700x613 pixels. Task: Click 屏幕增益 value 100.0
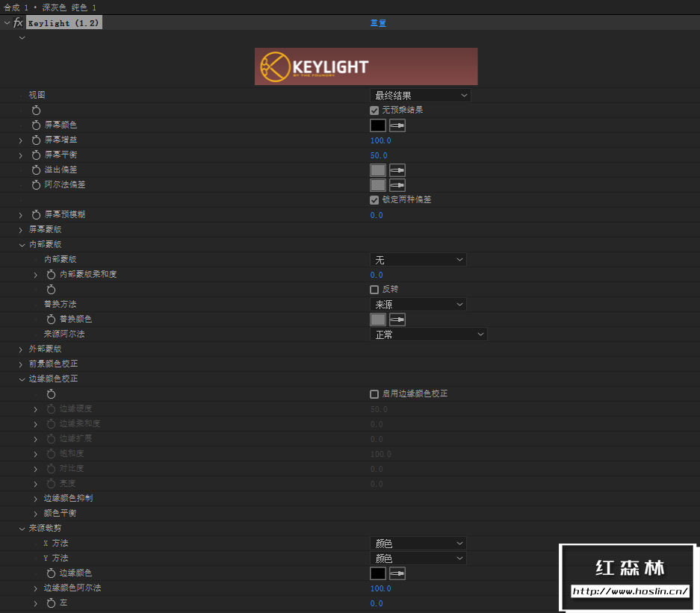[x=380, y=140]
